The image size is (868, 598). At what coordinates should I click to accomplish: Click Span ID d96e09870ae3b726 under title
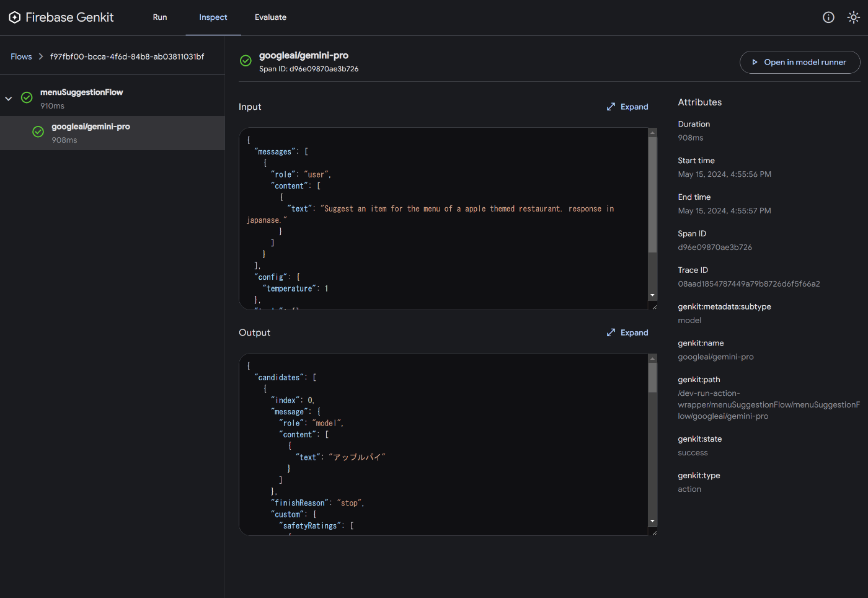coord(309,69)
